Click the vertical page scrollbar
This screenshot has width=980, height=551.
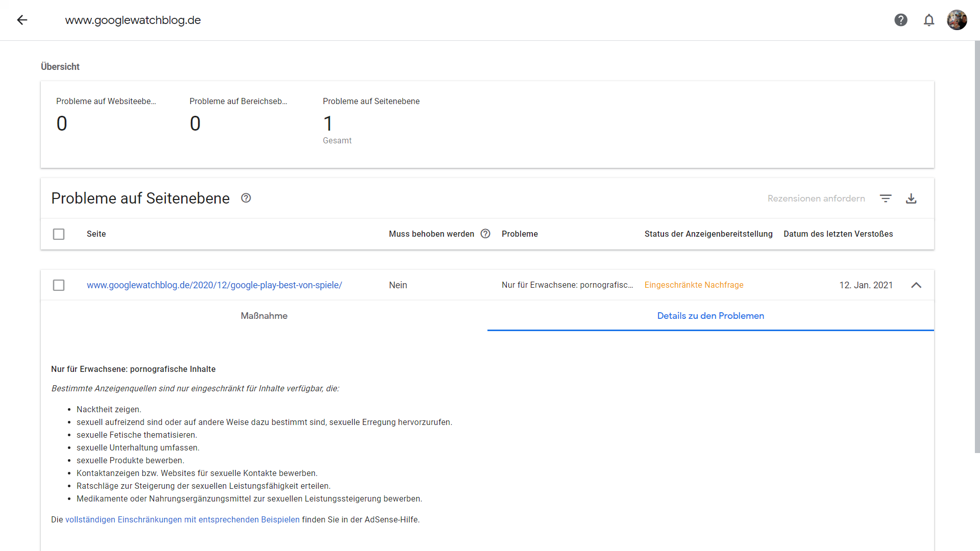(977, 245)
